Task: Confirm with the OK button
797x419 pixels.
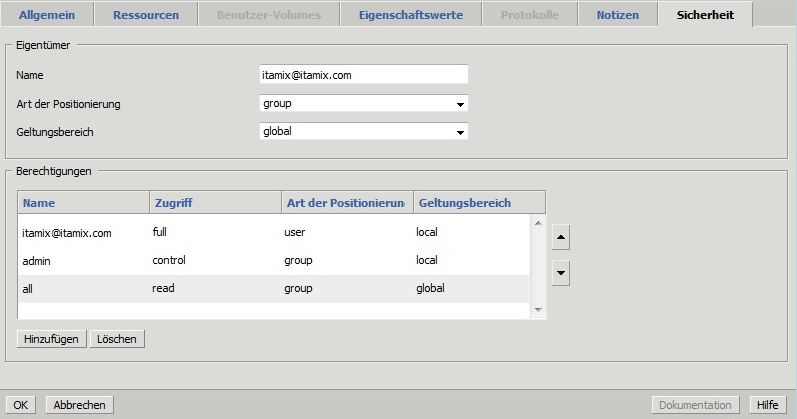Action: (22, 405)
